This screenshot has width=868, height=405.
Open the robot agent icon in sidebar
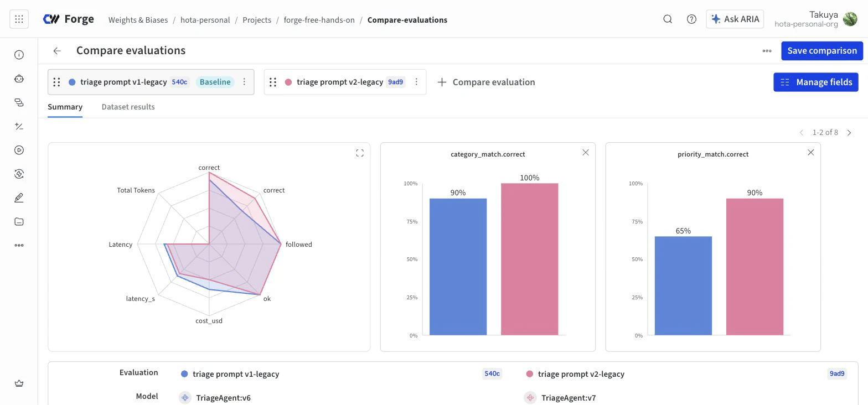point(19,79)
